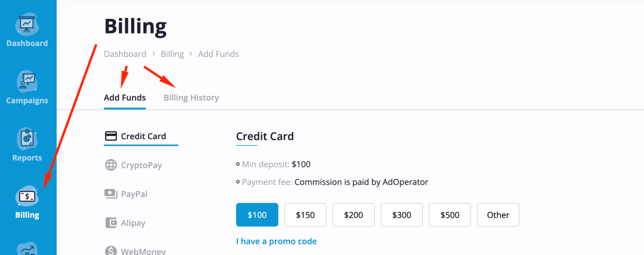The height and width of the screenshot is (255, 644).
Task: Open the Campaigns sidebar icon
Action: pos(27,81)
